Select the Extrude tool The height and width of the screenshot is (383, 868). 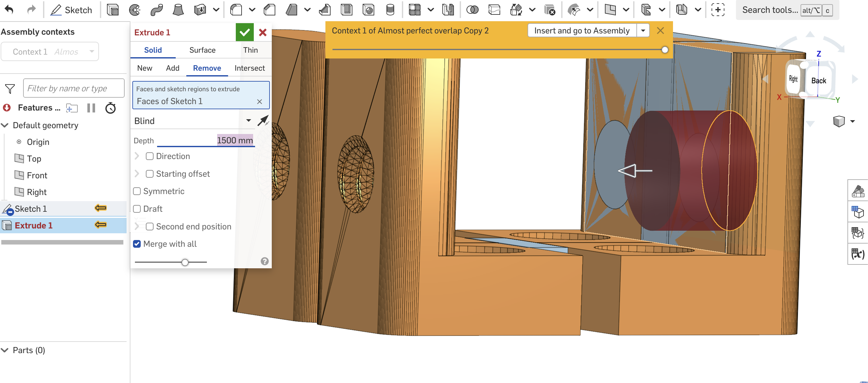tap(113, 10)
